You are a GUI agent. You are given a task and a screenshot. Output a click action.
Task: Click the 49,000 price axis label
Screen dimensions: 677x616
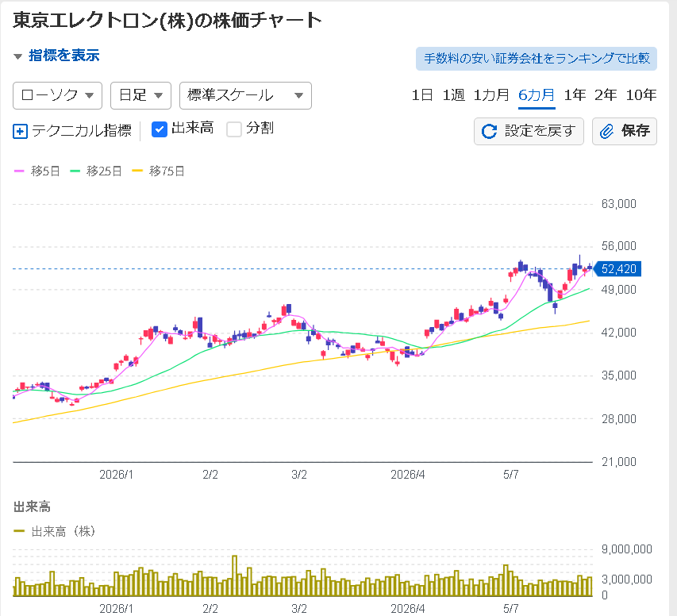[619, 290]
